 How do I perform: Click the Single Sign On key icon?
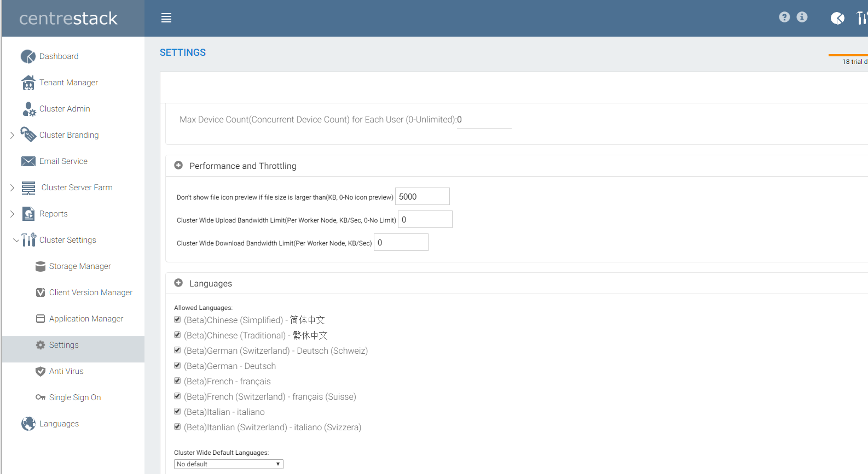[x=40, y=397]
